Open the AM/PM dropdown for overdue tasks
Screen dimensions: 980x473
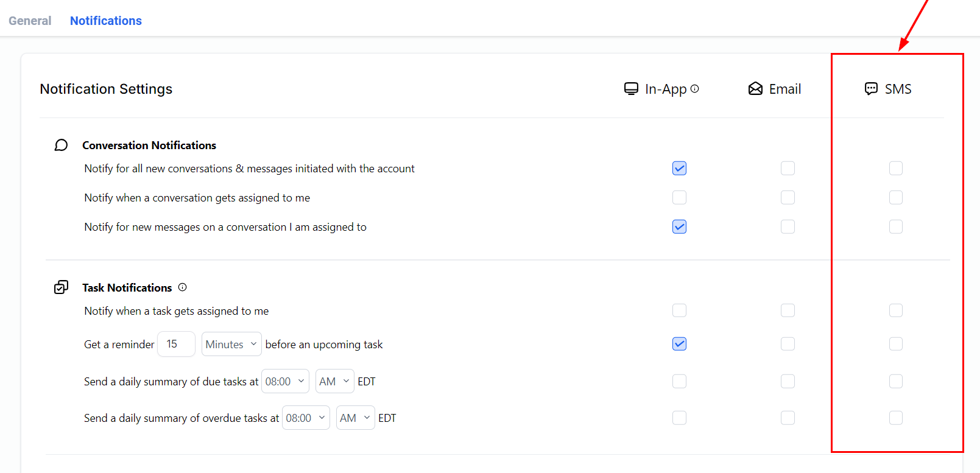tap(355, 418)
